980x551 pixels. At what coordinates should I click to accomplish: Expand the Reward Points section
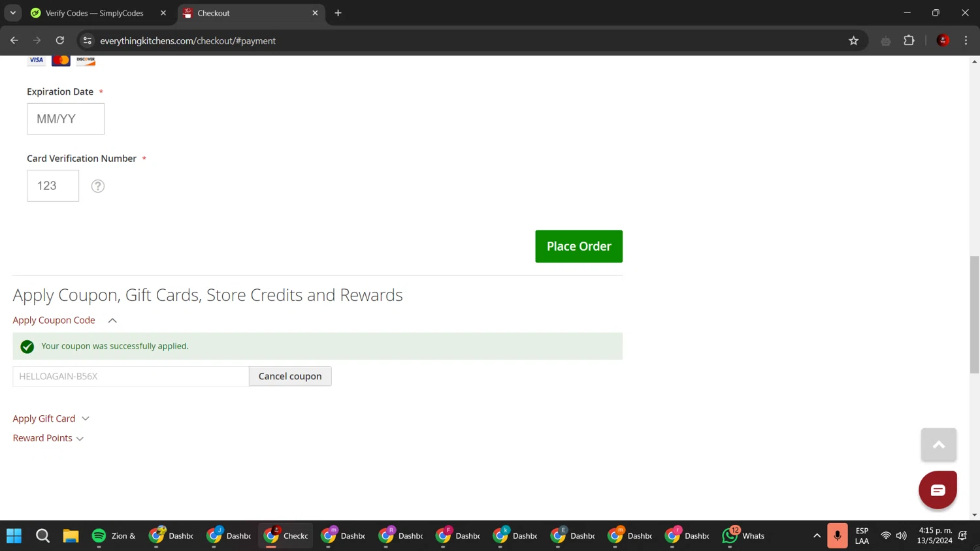pos(48,438)
